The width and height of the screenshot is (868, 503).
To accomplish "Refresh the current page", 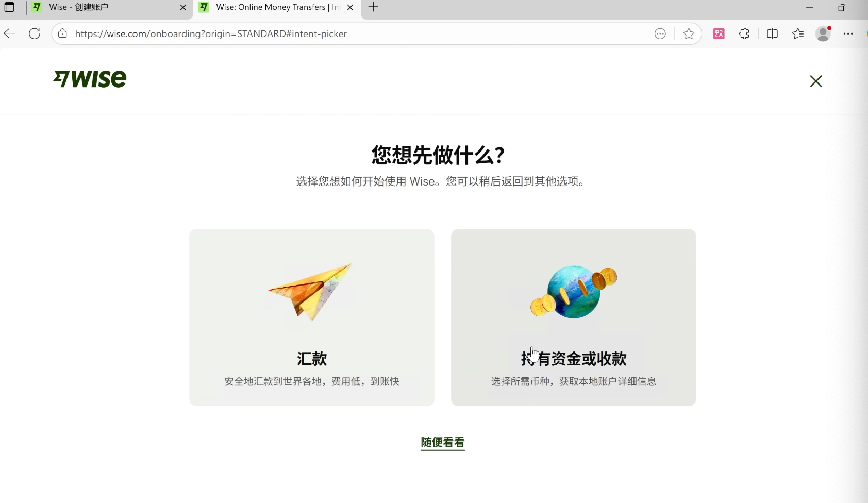I will point(35,34).
